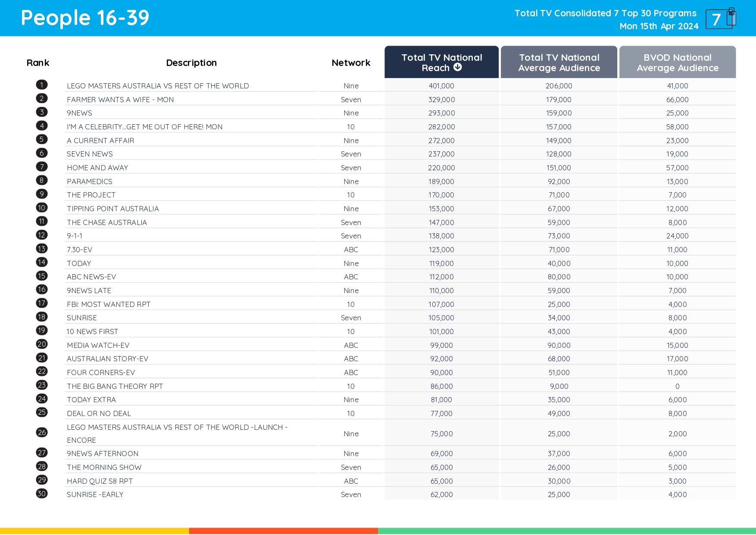Viewport: 756px width, 535px height.
Task: Toggle descending sort on Total TV National Reach
Action: [441, 62]
